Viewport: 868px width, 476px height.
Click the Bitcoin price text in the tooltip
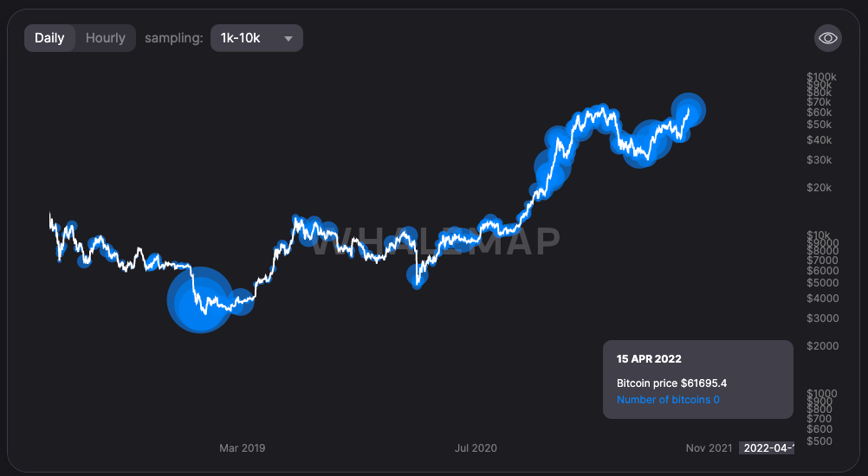(x=671, y=383)
